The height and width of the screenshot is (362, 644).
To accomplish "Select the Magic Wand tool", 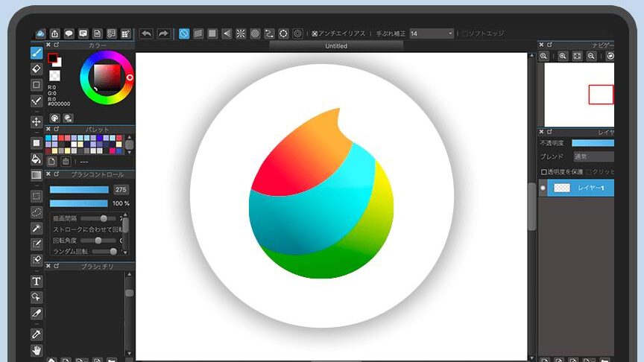I will click(36, 228).
